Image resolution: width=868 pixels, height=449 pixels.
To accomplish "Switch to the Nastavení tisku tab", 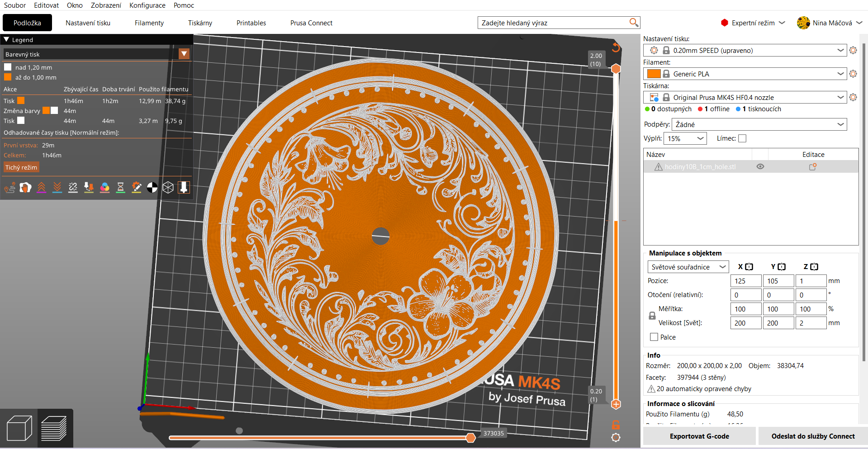I will (88, 23).
